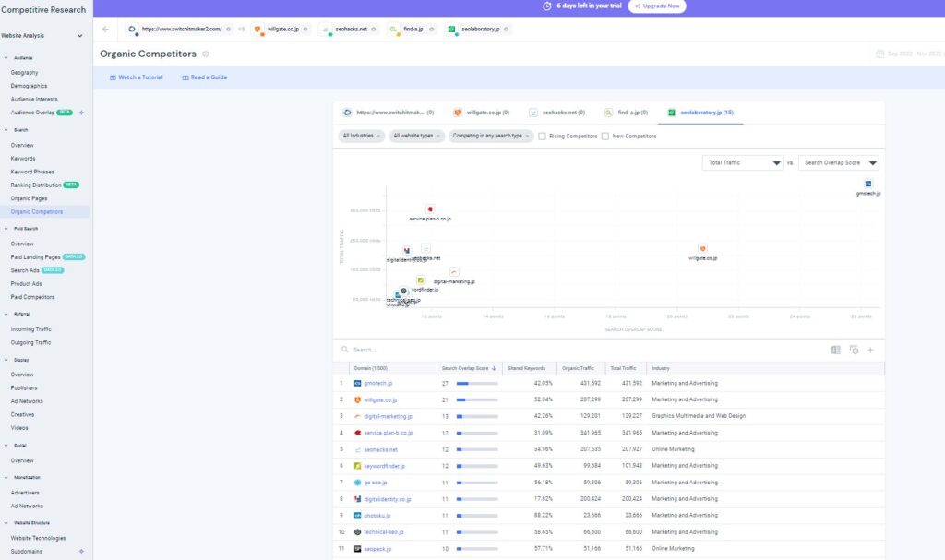Click the plus icon above the table
The image size is (945, 560).
pos(871,350)
